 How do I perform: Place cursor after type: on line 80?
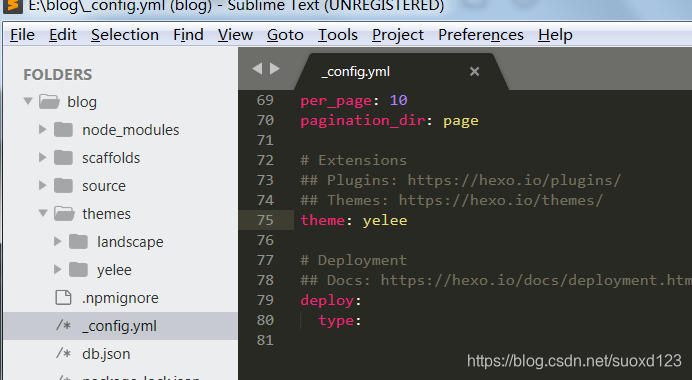pos(363,320)
